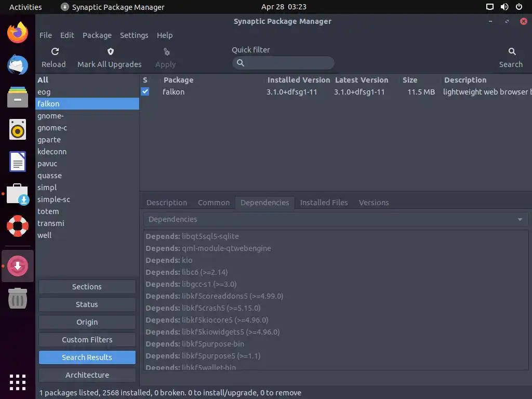This screenshot has width=532, height=399.
Task: Click the screen indicator icon in top bar
Action: coord(490,7)
